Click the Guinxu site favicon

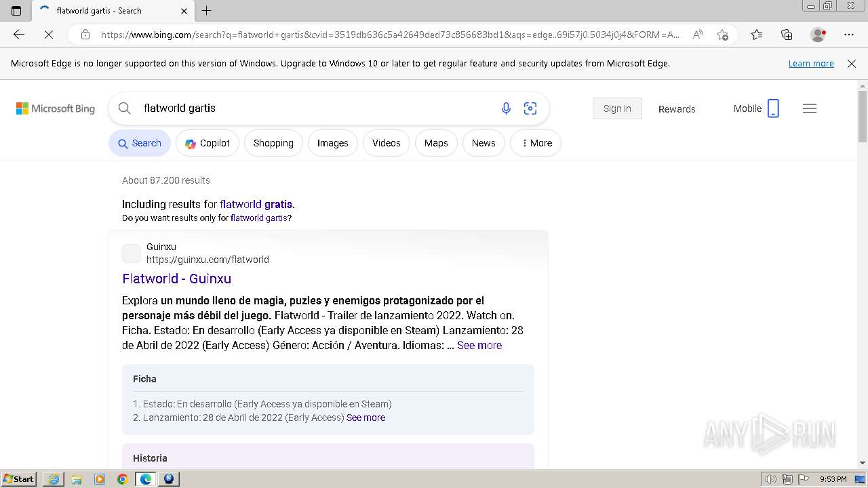[x=132, y=253]
